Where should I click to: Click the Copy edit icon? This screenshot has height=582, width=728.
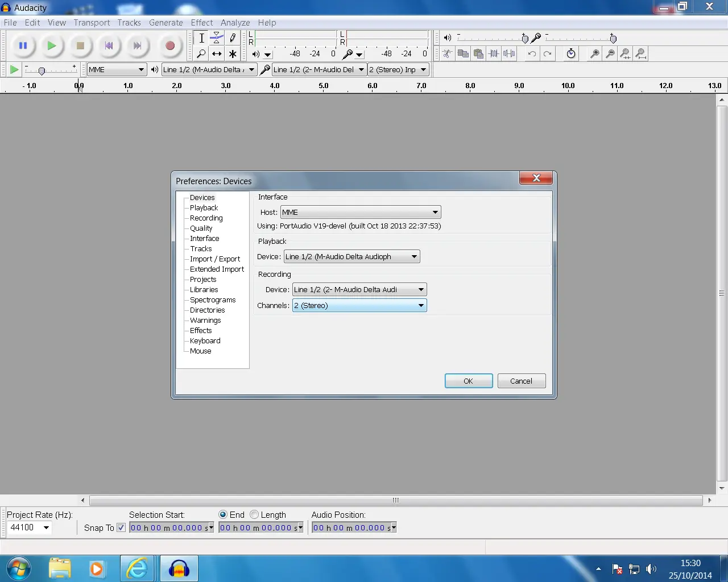[463, 54]
